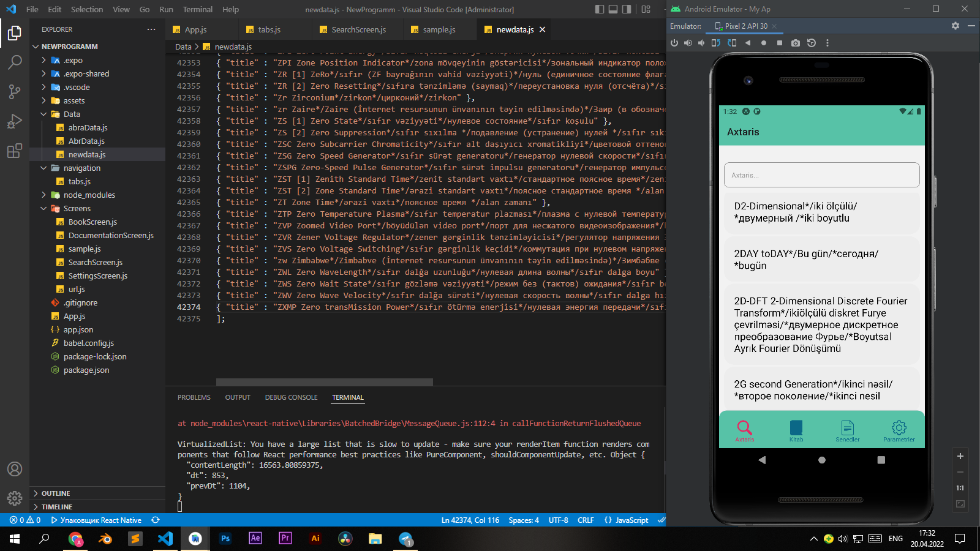The height and width of the screenshot is (551, 980).
Task: Tap the Parametrler tab in the app
Action: pos(899,430)
